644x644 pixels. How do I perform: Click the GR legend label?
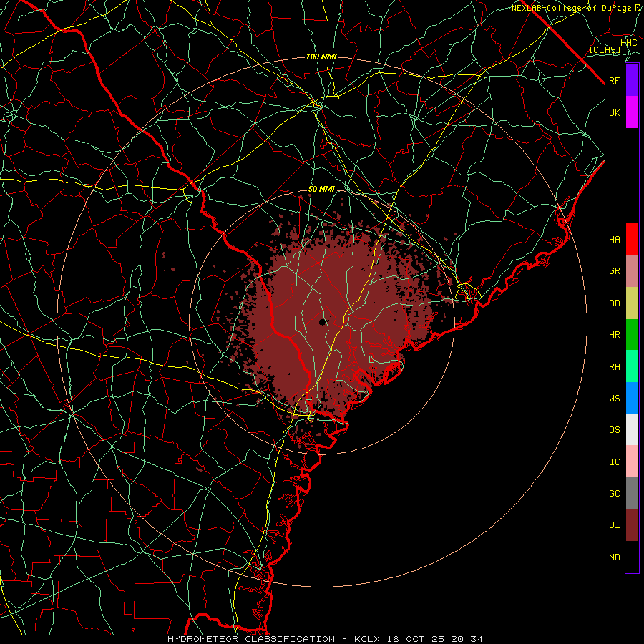tap(615, 271)
